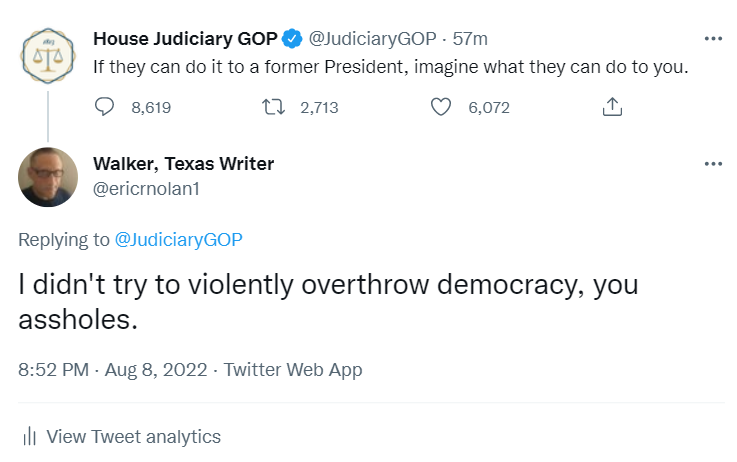Screen dimensions: 737x462
Task: Click the 2,713 retweet count
Action: click(320, 107)
